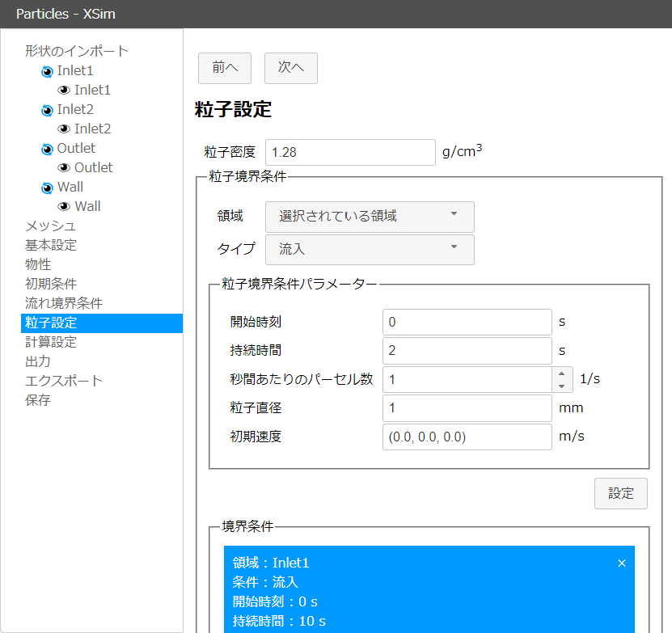Focus the 粒子直径 input field

click(x=467, y=408)
